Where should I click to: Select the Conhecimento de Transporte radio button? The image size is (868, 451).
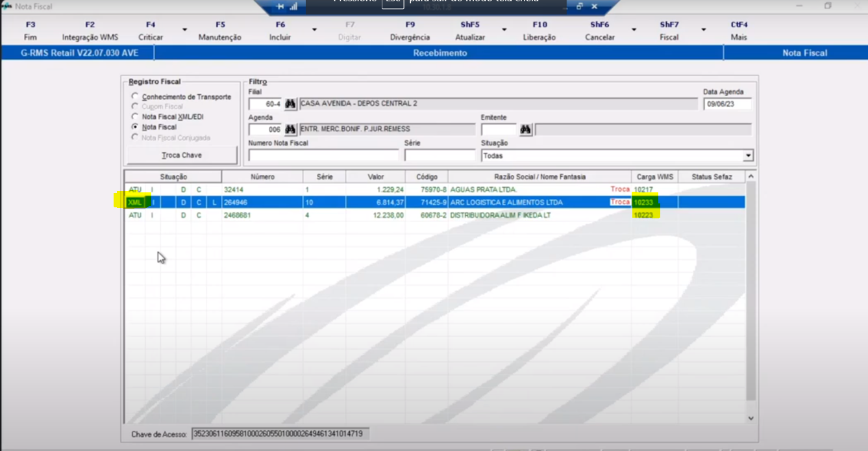click(135, 97)
